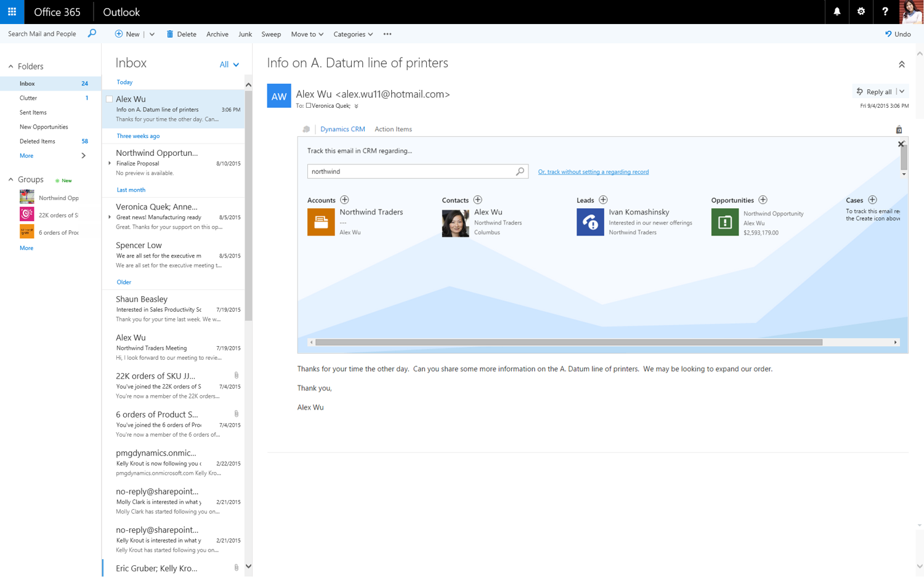Open New Opportunities folder

tap(51, 127)
